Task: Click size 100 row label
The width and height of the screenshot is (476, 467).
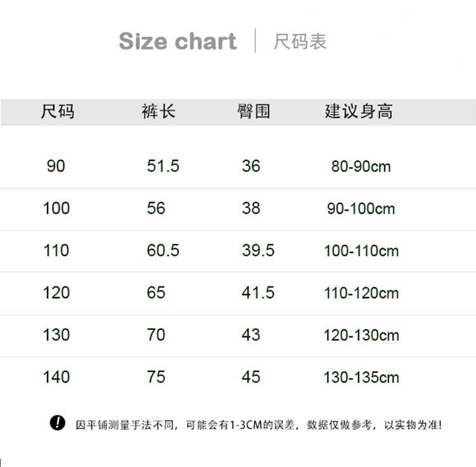Action: tap(56, 208)
